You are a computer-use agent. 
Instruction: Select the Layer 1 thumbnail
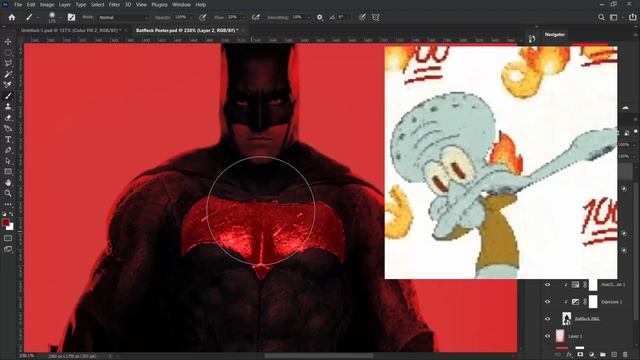coord(560,336)
